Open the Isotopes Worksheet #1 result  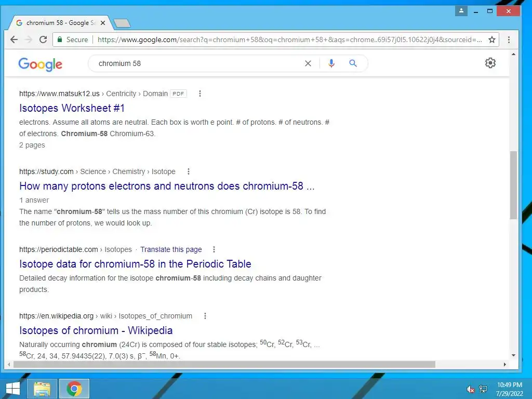72,108
